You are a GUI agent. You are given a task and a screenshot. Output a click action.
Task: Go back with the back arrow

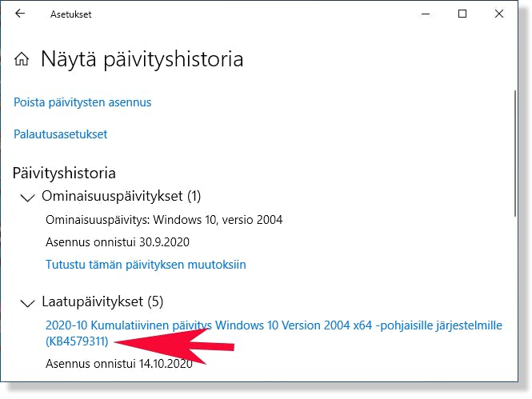[x=20, y=14]
